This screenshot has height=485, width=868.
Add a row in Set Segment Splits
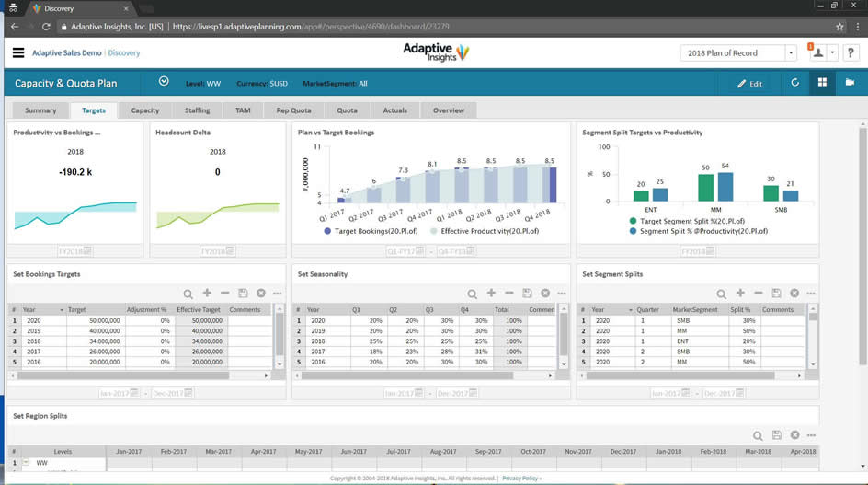coord(740,293)
